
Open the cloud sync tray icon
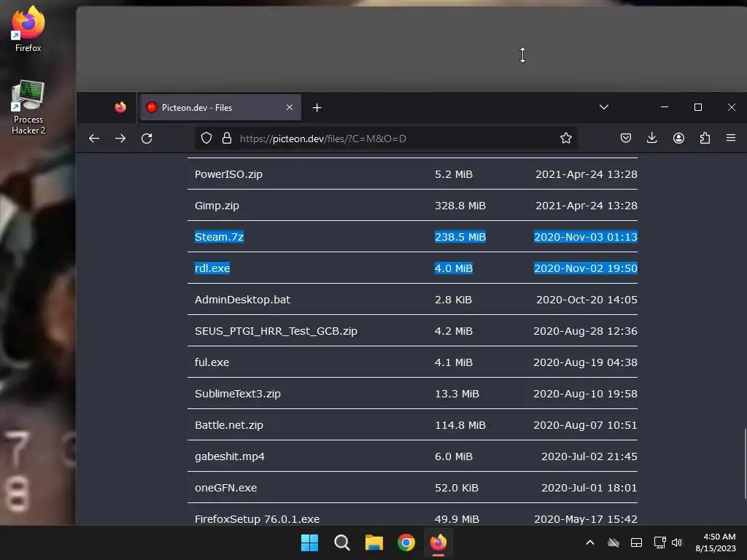point(614,542)
